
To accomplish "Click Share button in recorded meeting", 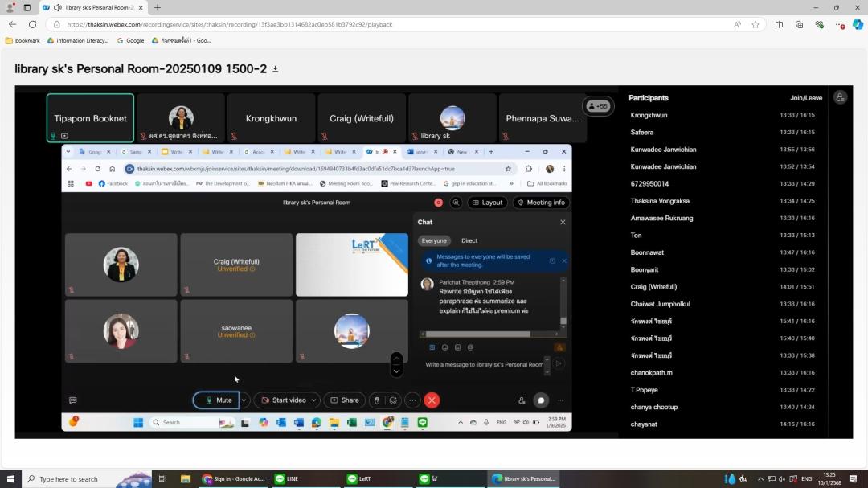I will 344,400.
